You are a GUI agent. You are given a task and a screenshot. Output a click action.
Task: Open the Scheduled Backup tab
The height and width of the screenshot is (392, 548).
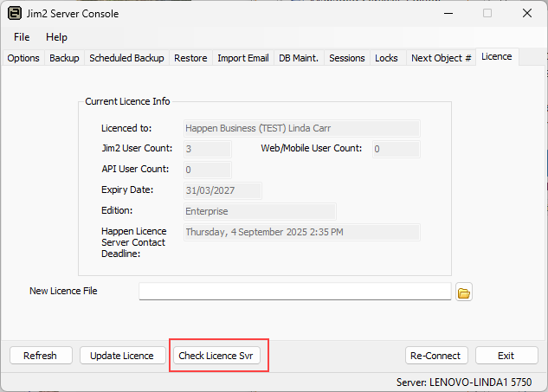tap(126, 58)
